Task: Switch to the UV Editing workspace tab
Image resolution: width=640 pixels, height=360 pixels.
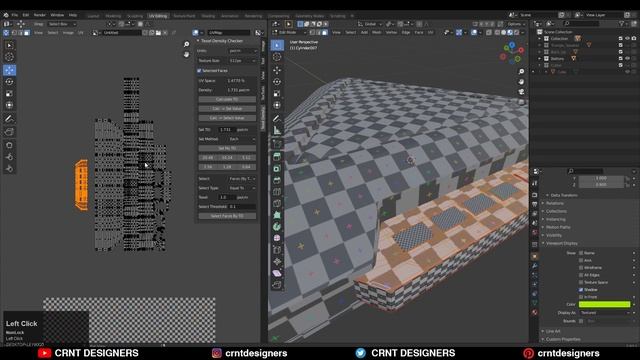Action: (x=158, y=16)
